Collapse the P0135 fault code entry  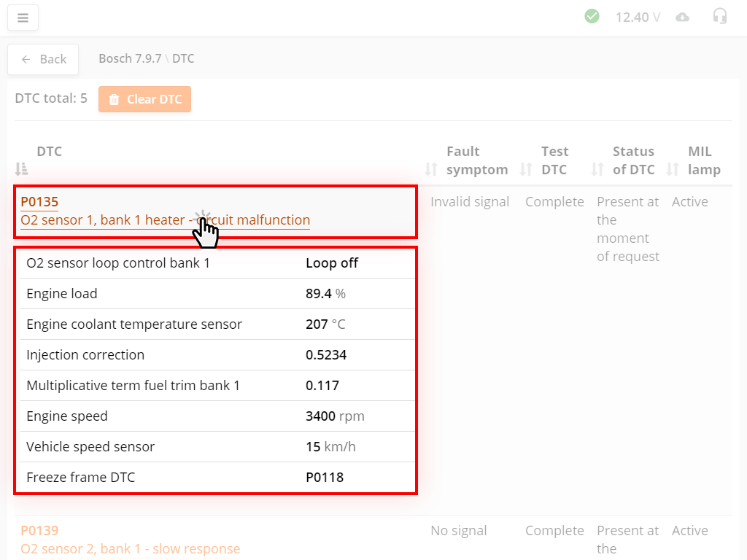tap(39, 202)
